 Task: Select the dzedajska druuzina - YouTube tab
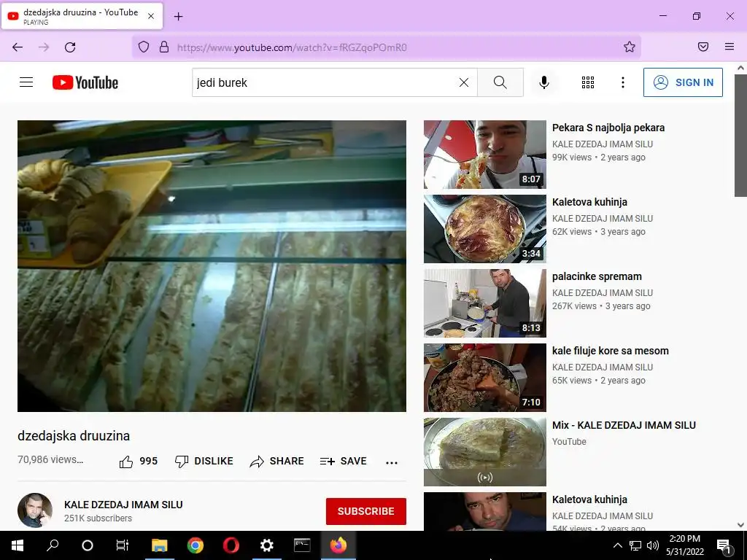(82, 16)
